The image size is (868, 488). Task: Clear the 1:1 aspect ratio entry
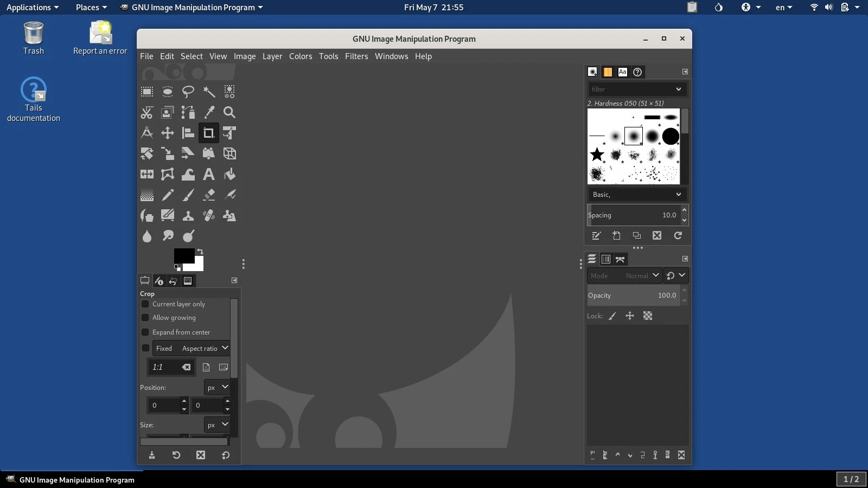tap(186, 367)
